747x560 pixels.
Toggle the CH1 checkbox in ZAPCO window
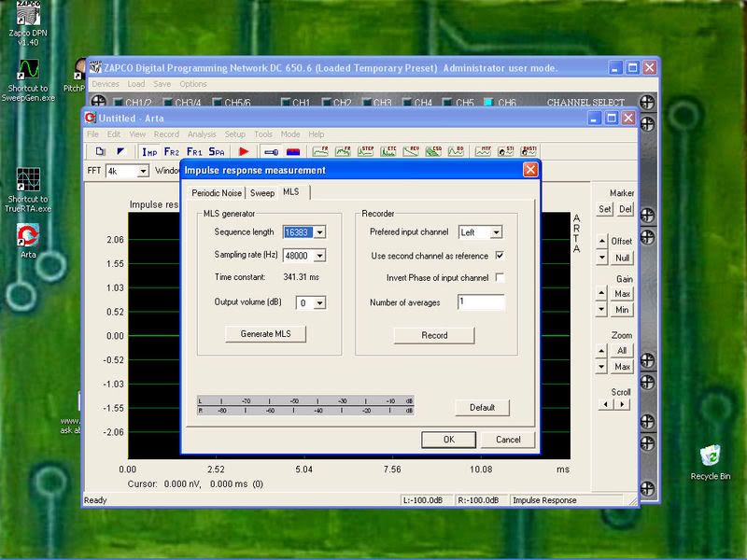(x=286, y=102)
